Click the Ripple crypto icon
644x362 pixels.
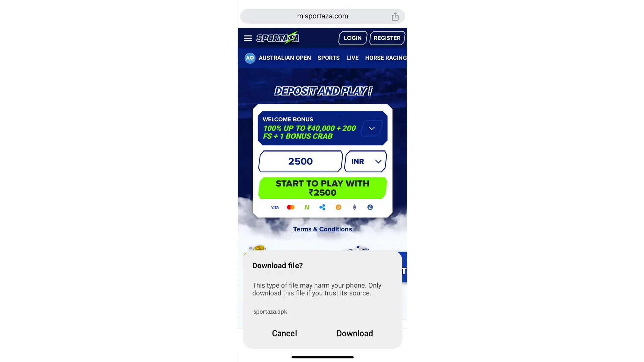pos(322,207)
